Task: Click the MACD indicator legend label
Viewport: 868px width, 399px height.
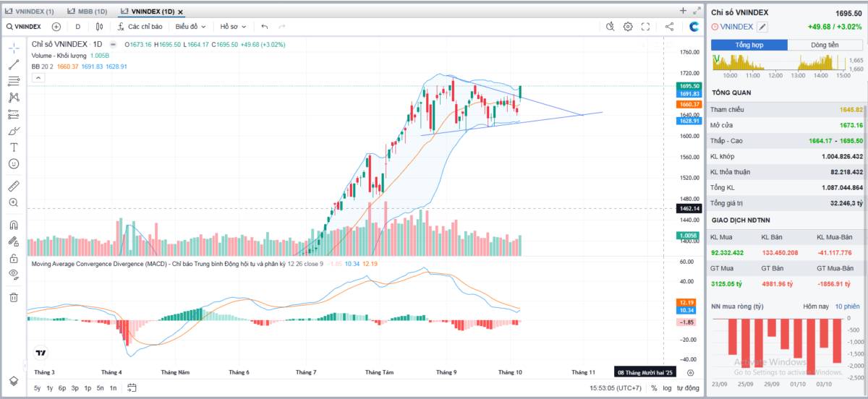Action: [176, 264]
